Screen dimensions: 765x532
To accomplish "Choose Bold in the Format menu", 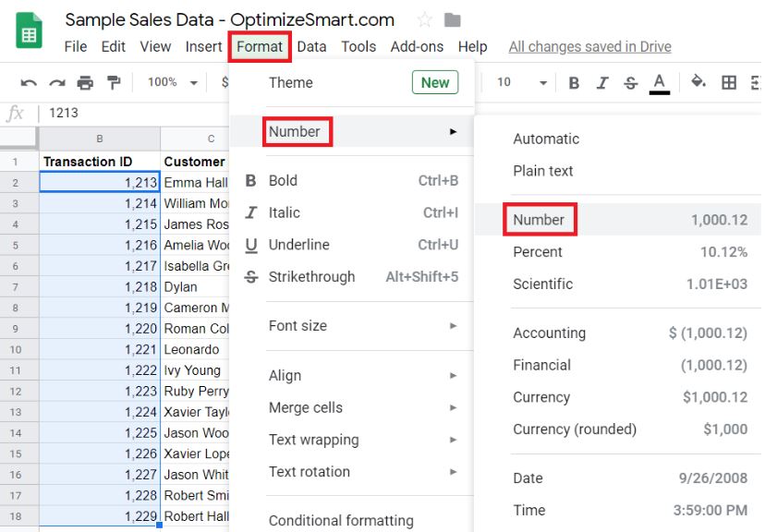I will [351, 180].
